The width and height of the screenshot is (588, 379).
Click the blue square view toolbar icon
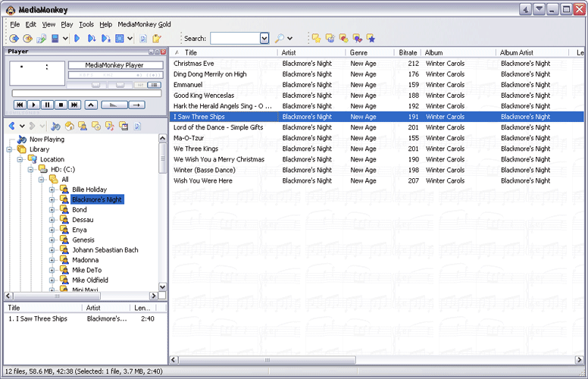(x=120, y=38)
